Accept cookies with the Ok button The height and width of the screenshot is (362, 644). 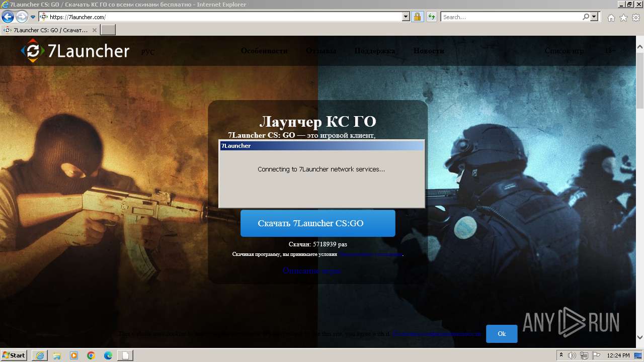pos(502,334)
